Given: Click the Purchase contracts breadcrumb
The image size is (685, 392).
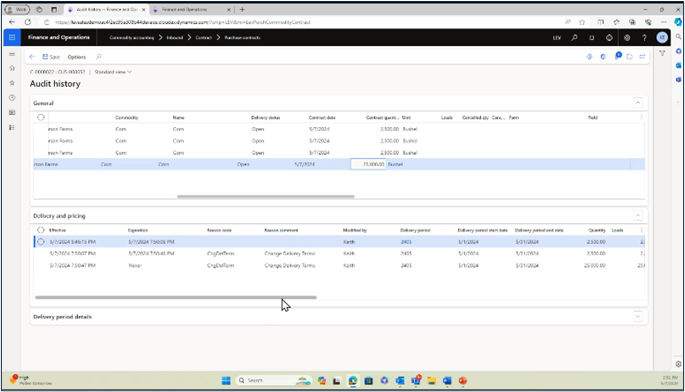Looking at the screenshot, I should coord(242,38).
